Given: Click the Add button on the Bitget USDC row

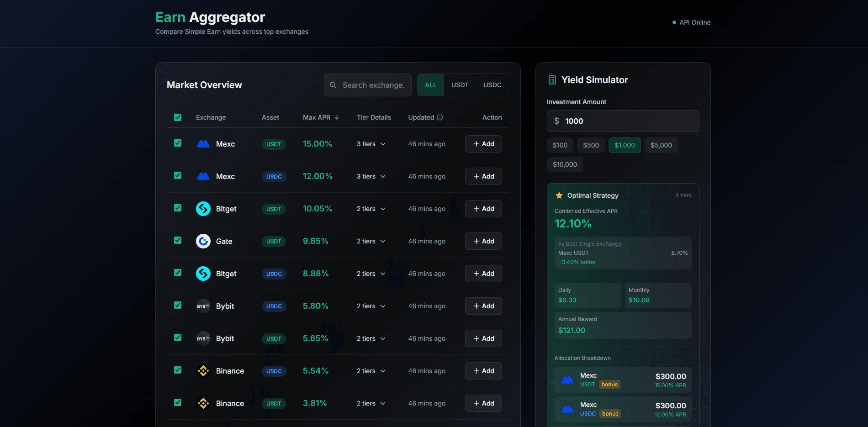Looking at the screenshot, I should 483,274.
